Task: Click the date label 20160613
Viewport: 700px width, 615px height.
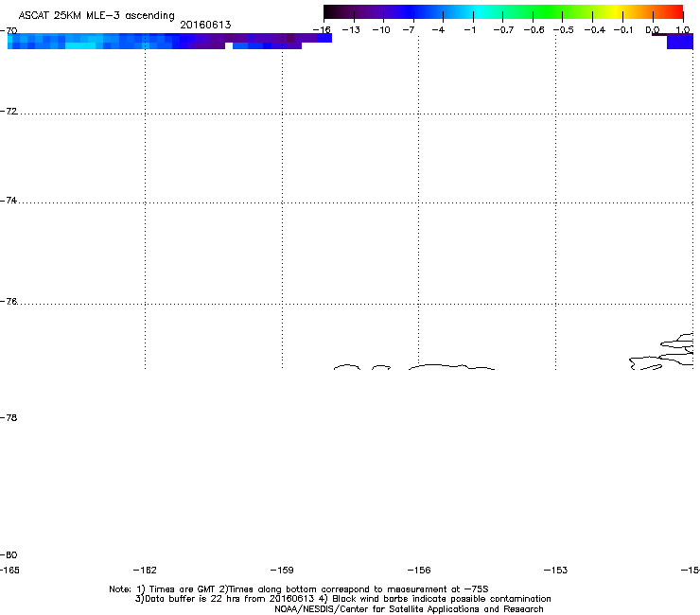Action: click(x=205, y=25)
